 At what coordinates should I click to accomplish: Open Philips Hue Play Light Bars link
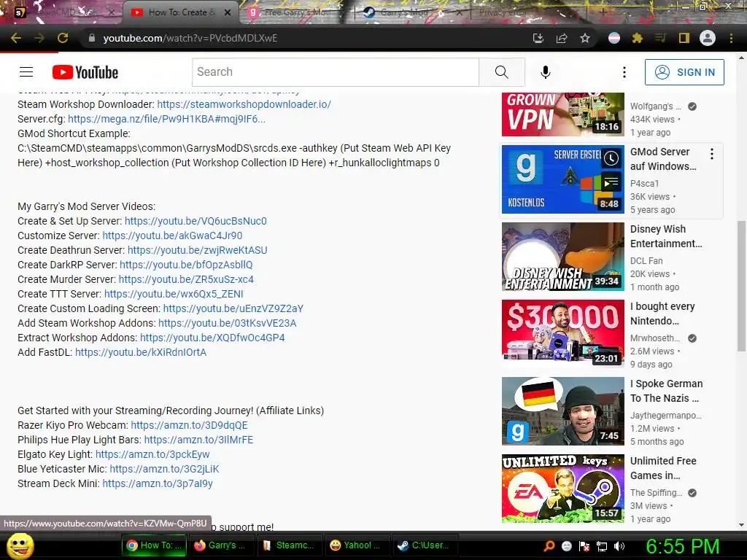point(198,440)
